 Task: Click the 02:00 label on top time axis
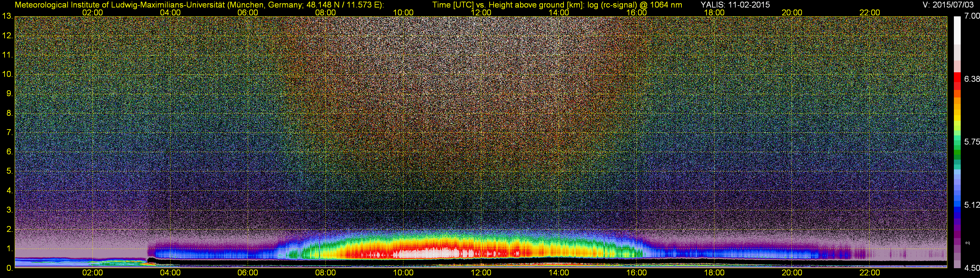[92, 12]
